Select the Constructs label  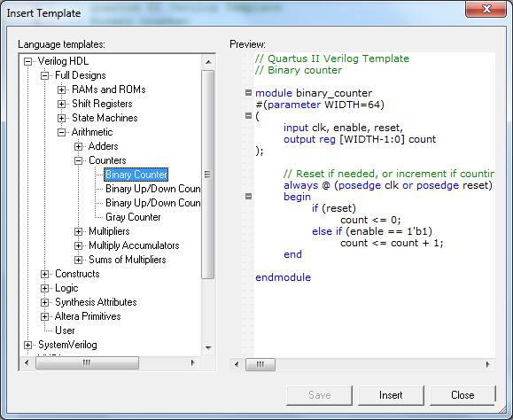click(x=77, y=274)
